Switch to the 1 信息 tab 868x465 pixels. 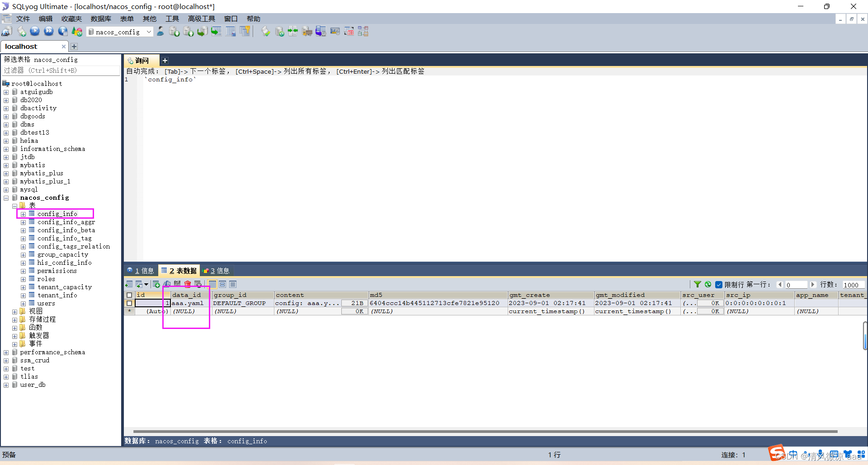[x=141, y=271]
